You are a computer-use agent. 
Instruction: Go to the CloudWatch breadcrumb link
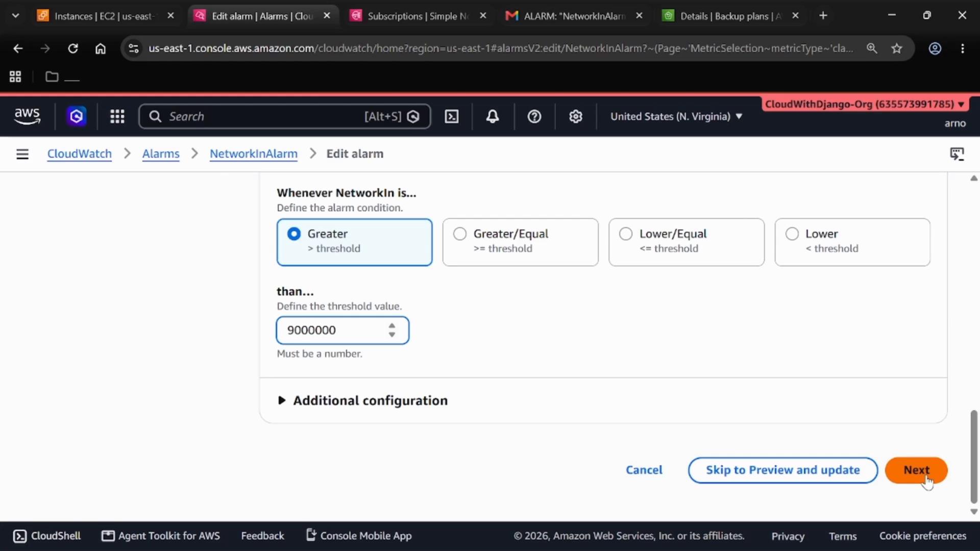pos(79,154)
